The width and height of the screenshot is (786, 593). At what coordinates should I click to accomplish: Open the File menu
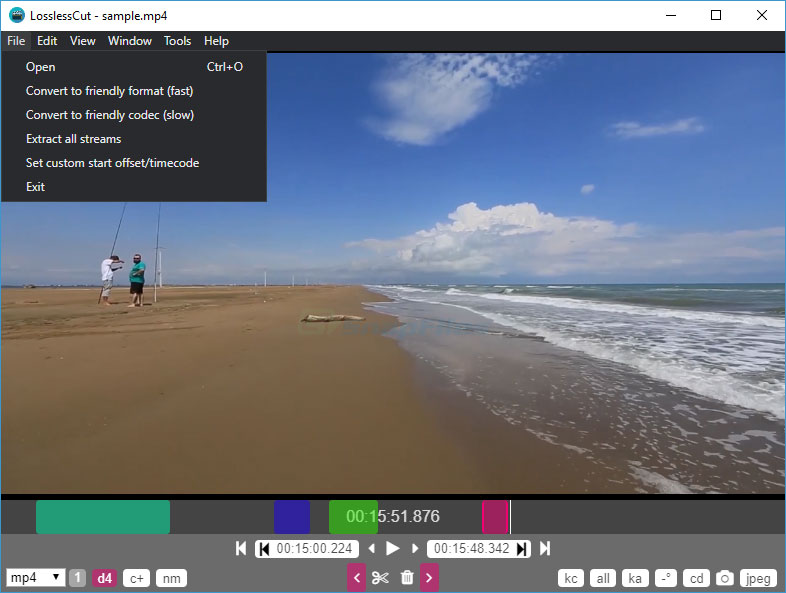(x=16, y=41)
